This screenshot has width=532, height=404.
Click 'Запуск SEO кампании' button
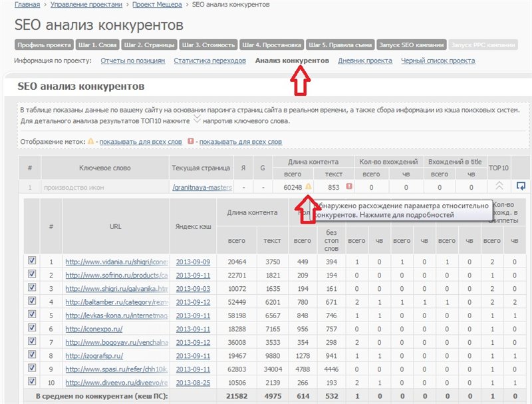(411, 45)
